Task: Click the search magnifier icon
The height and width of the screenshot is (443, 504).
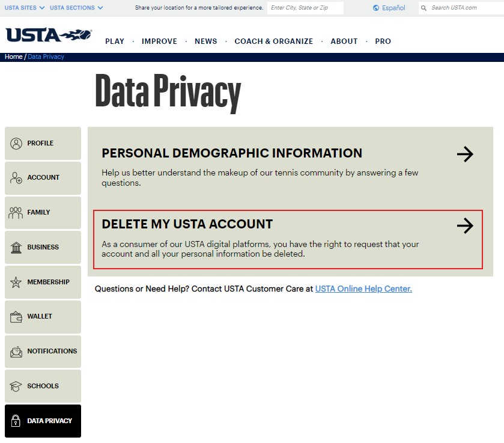Action: pos(424,8)
